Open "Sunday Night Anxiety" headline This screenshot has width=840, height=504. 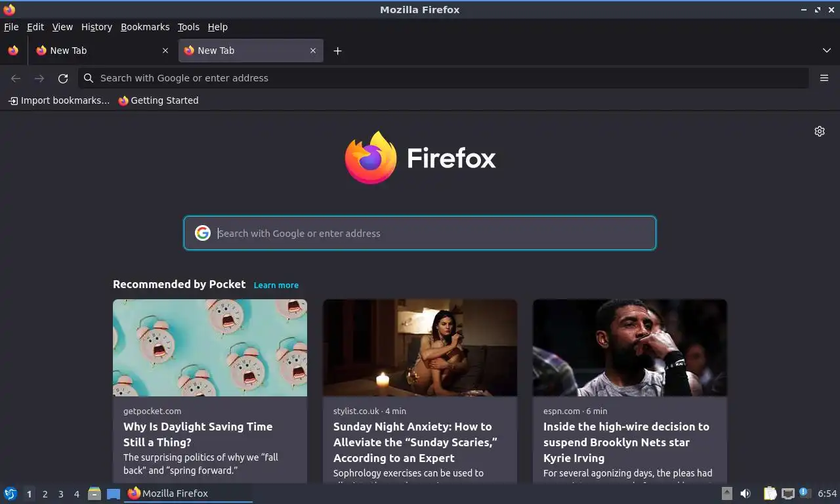coord(415,442)
